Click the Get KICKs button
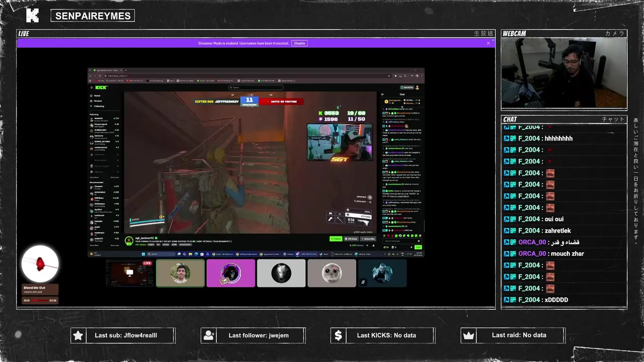The height and width of the screenshot is (362, 644). [407, 87]
